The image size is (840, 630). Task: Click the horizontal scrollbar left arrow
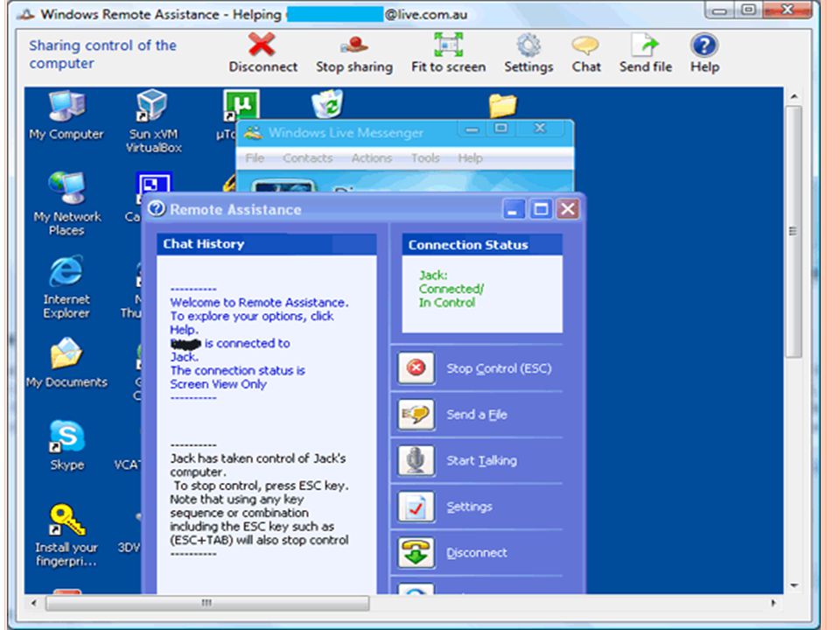tap(34, 603)
